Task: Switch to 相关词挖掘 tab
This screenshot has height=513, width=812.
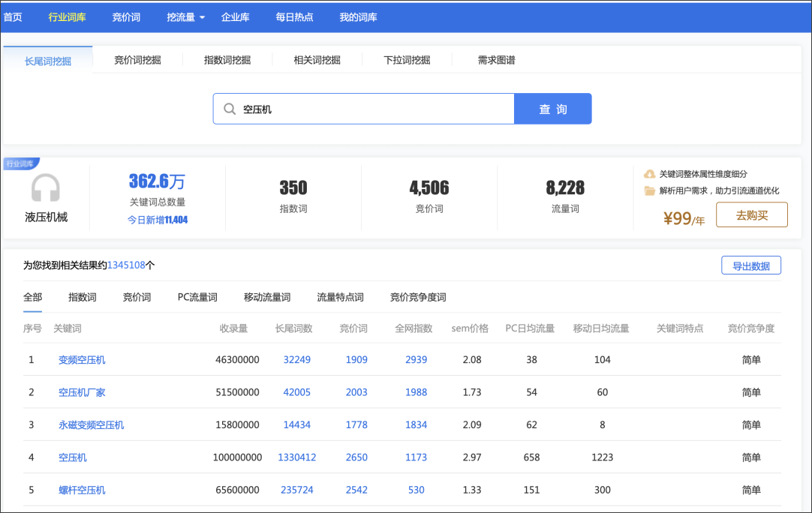Action: 317,60
